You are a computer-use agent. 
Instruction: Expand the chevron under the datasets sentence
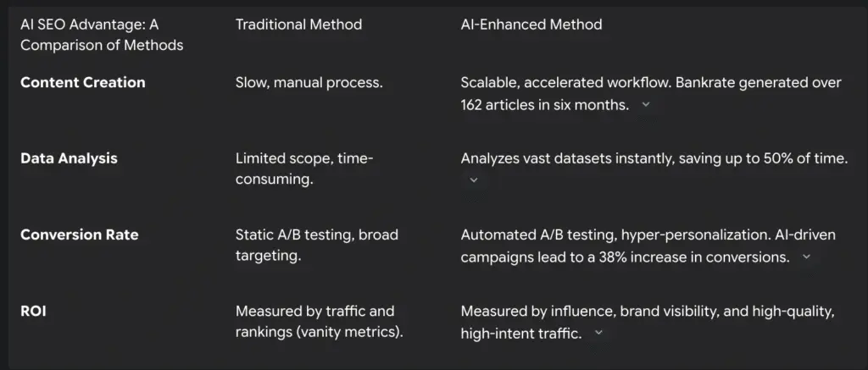click(x=474, y=179)
